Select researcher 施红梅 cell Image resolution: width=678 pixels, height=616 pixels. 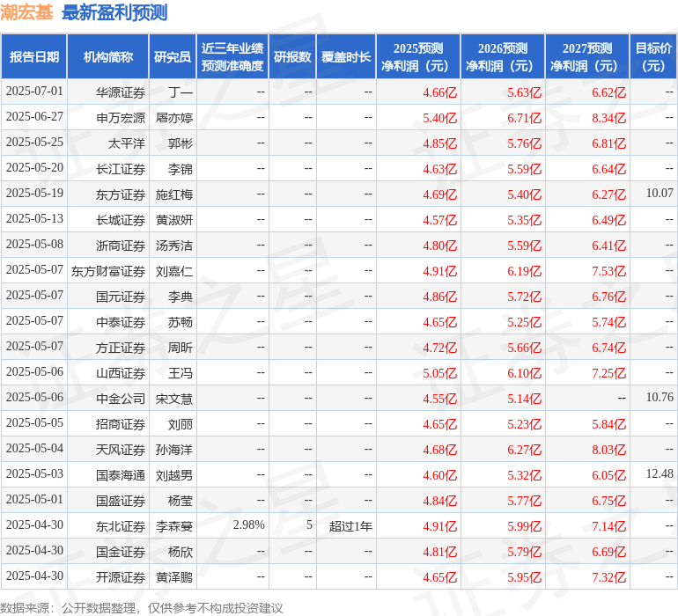[174, 194]
